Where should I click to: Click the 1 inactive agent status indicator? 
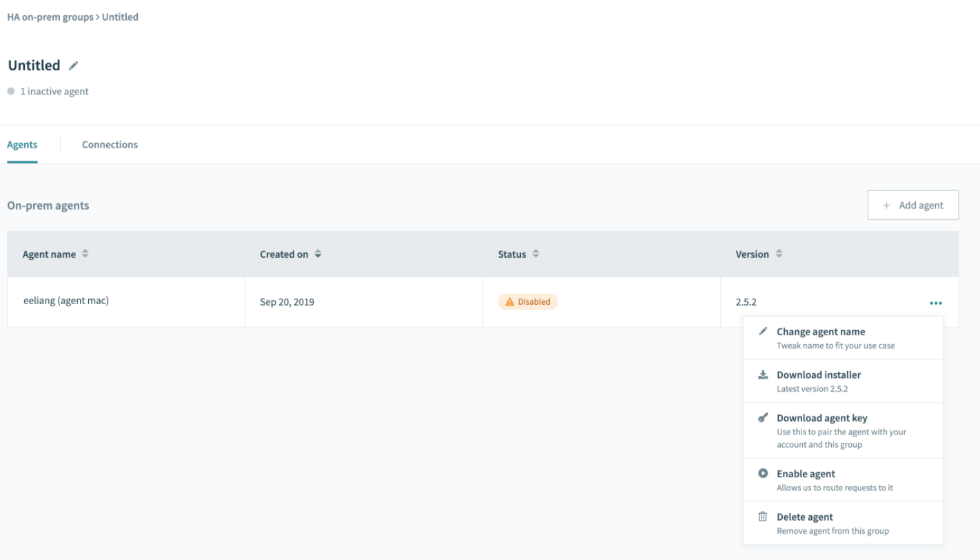click(x=54, y=92)
